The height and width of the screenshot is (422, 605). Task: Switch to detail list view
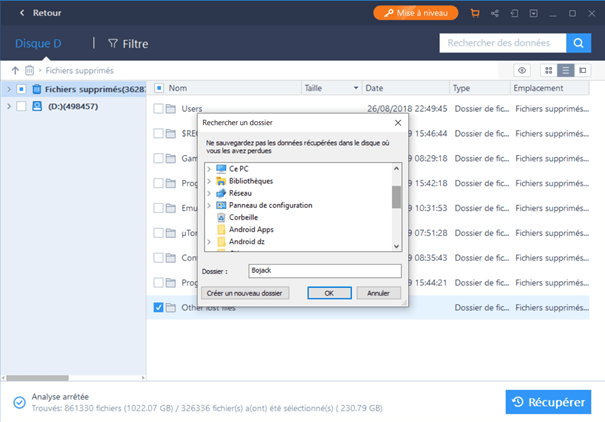pos(565,71)
